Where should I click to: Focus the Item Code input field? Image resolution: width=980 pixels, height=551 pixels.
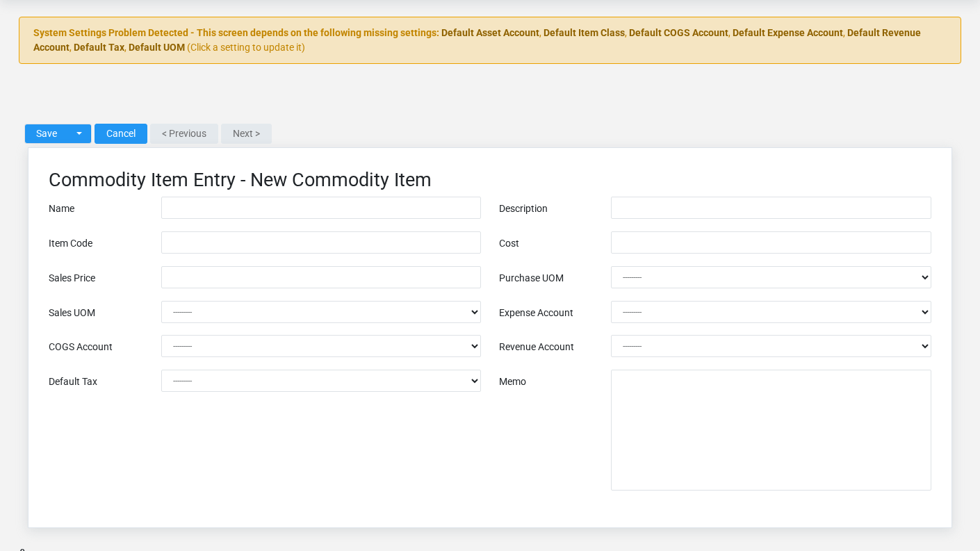point(321,242)
